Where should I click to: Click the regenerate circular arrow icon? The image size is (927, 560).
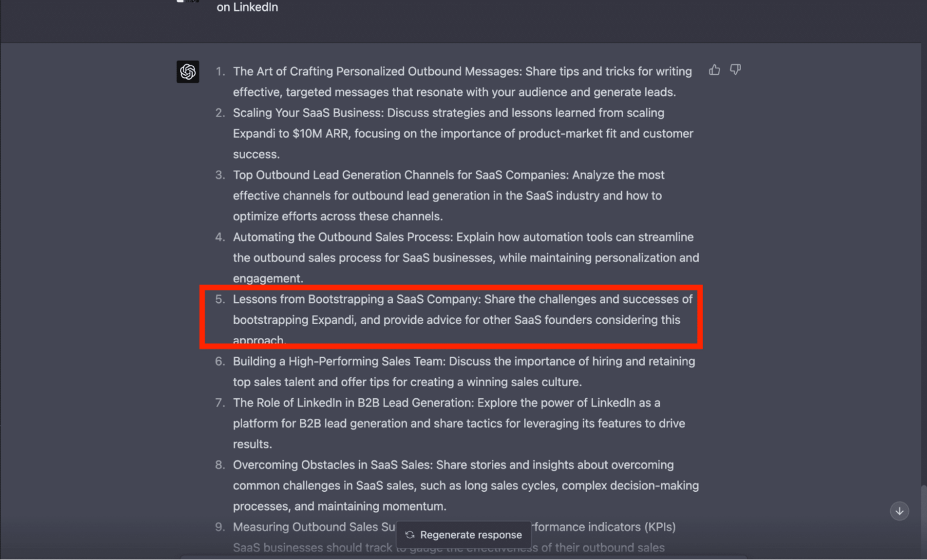point(409,535)
